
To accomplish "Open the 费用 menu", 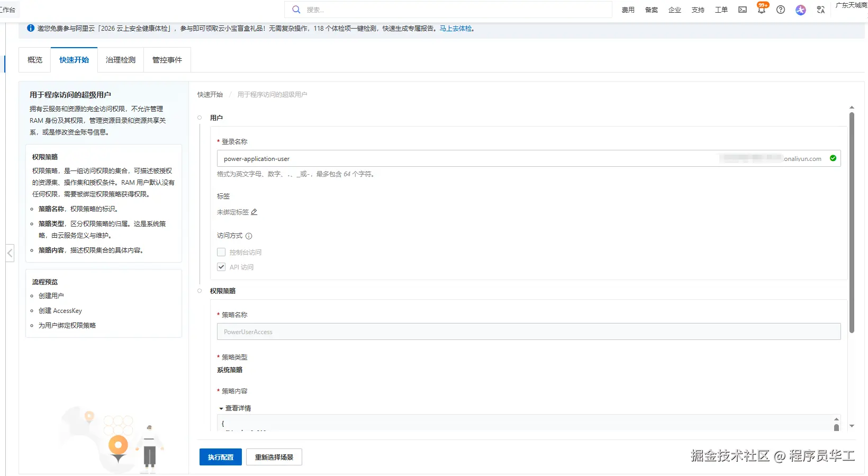I will (628, 10).
